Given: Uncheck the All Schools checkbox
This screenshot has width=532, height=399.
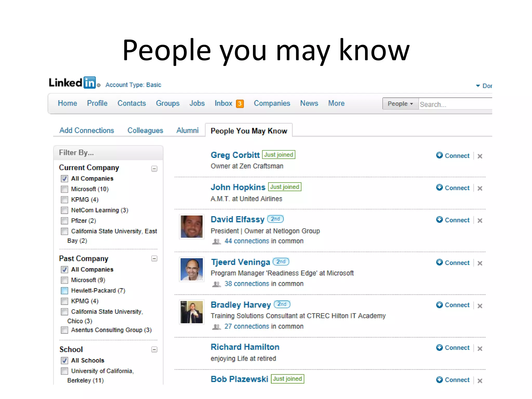Looking at the screenshot, I should point(64,361).
